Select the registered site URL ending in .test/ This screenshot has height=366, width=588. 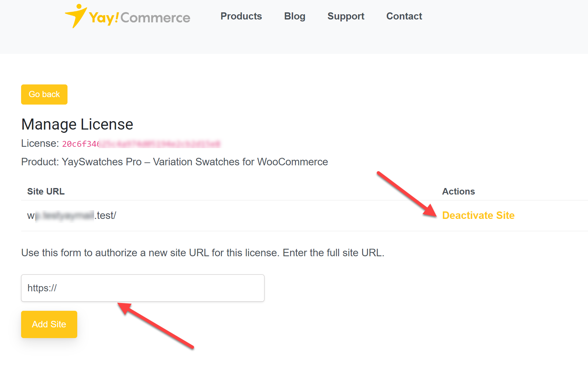click(71, 215)
